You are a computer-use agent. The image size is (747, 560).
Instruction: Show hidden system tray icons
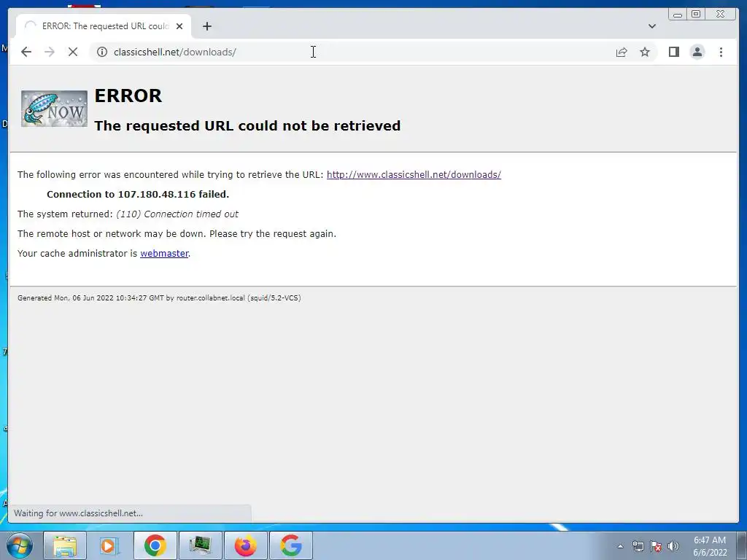[x=620, y=546]
